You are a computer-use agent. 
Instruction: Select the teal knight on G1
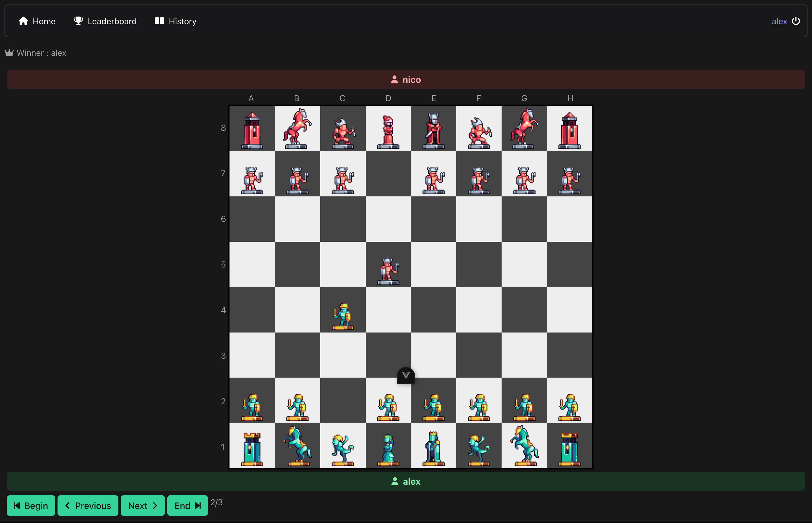click(524, 446)
